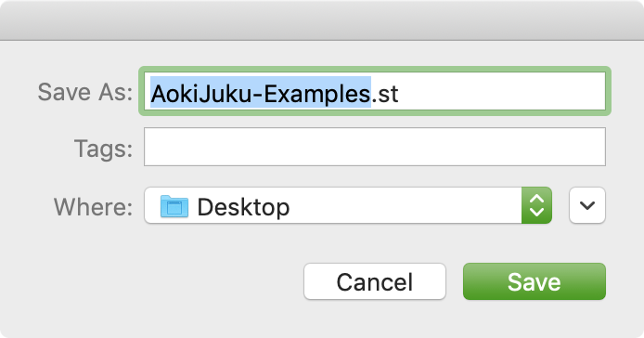Click inside the empty Tags field
Screen dimensions: 644x338
pos(375,147)
